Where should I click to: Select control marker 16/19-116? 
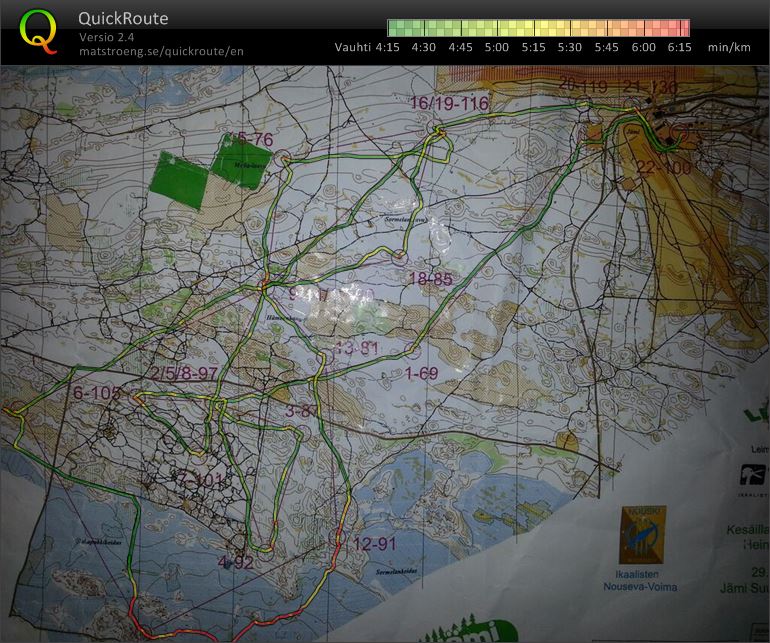tap(448, 104)
